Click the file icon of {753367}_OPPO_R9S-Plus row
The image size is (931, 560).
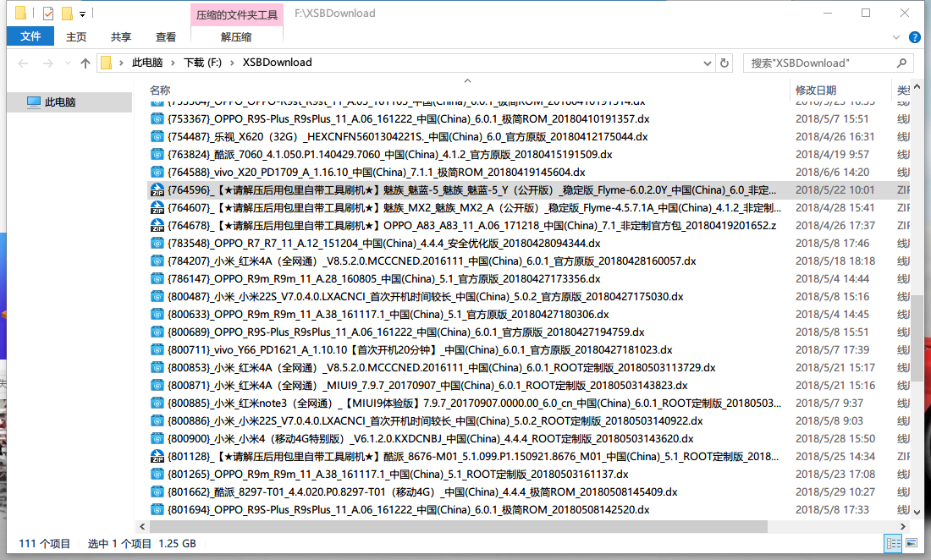(157, 118)
